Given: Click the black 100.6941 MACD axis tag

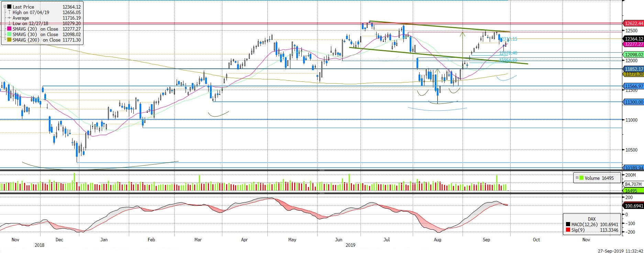Looking at the screenshot, I should click(633, 206).
